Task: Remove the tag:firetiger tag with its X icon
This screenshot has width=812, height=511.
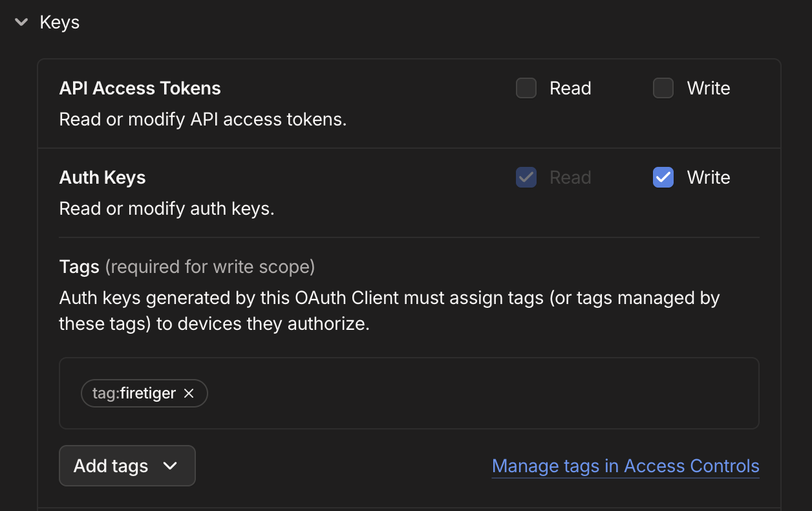Action: (x=189, y=393)
